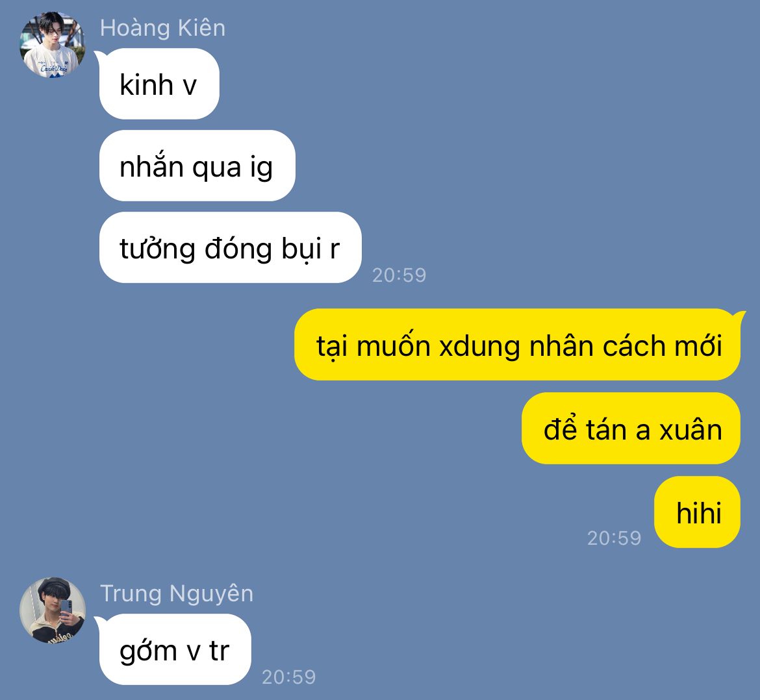Image resolution: width=760 pixels, height=700 pixels.
Task: Open Trung Nguyên's profile avatar
Action: 53,610
